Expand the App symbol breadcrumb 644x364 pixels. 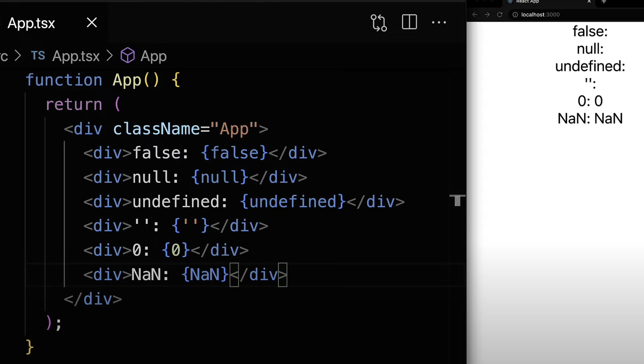(153, 56)
